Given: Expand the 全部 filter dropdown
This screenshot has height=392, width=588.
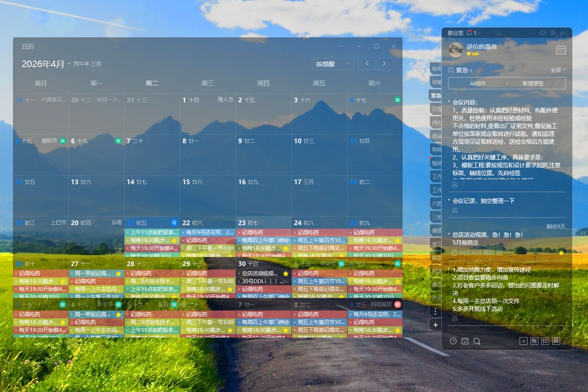Looking at the screenshot, I should tap(558, 70).
